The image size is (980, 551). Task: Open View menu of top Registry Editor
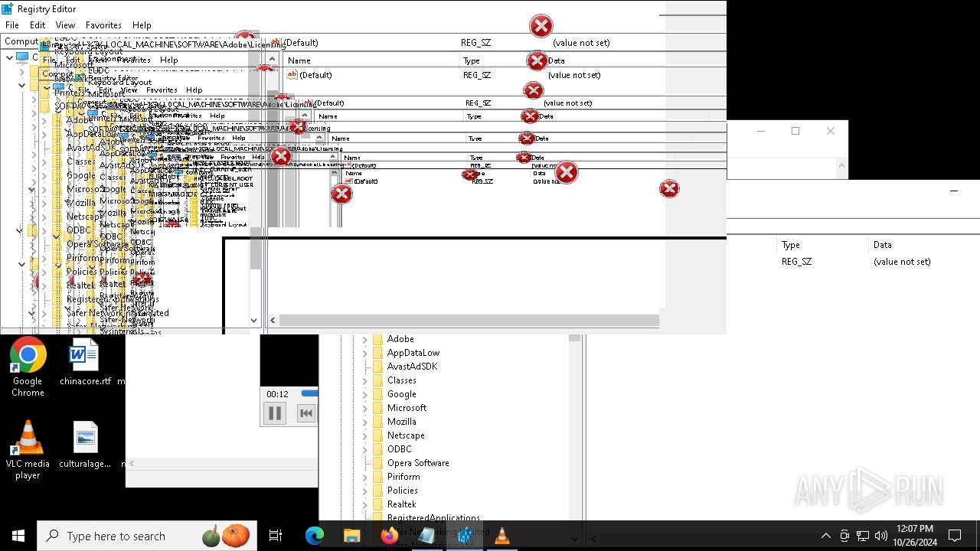point(66,25)
